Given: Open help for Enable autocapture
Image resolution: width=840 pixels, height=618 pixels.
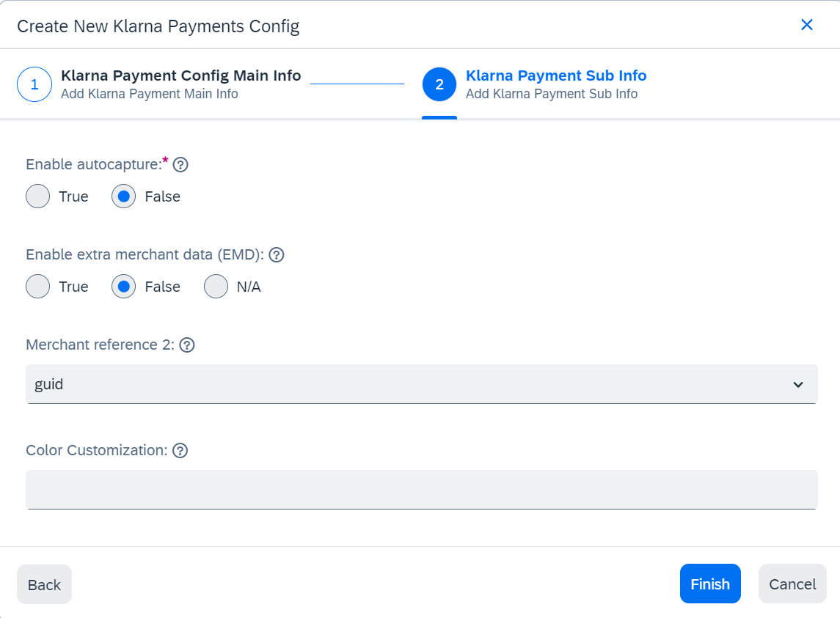Looking at the screenshot, I should [x=180, y=165].
